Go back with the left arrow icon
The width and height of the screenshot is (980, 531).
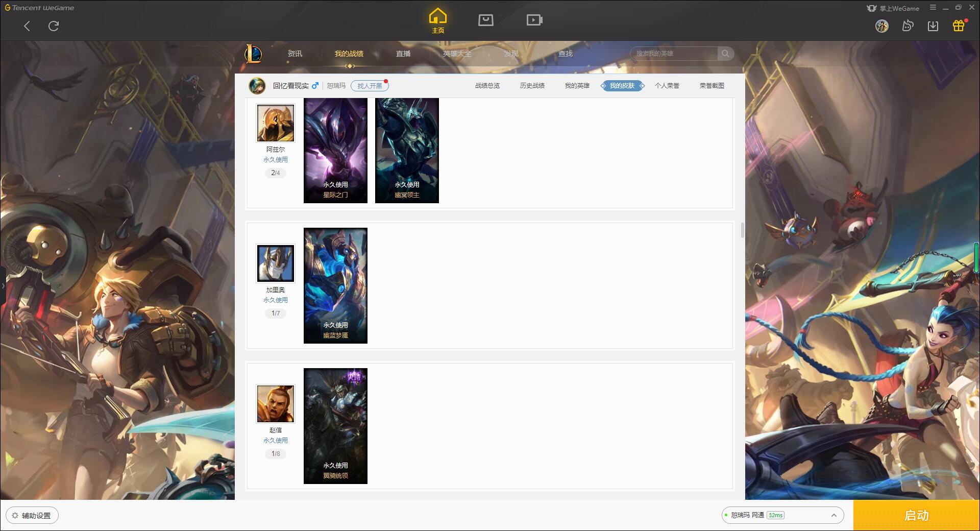[27, 26]
